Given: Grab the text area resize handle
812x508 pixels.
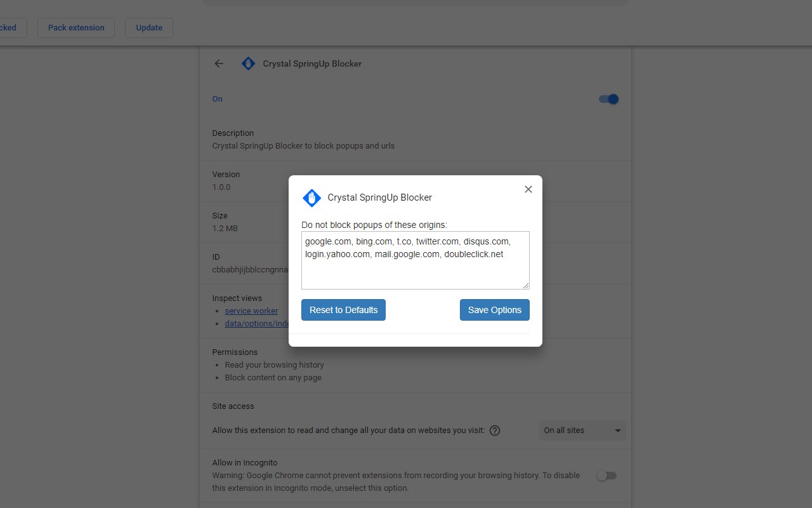Looking at the screenshot, I should pos(526,286).
